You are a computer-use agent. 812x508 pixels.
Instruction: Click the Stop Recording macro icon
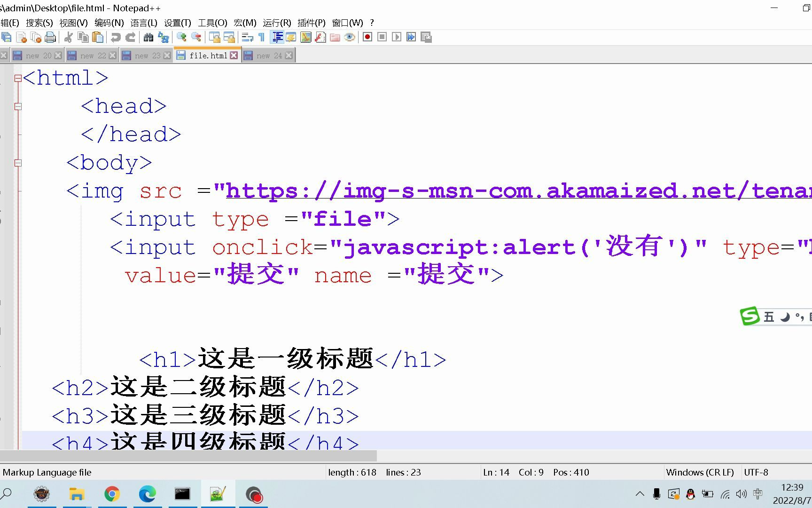[382, 37]
